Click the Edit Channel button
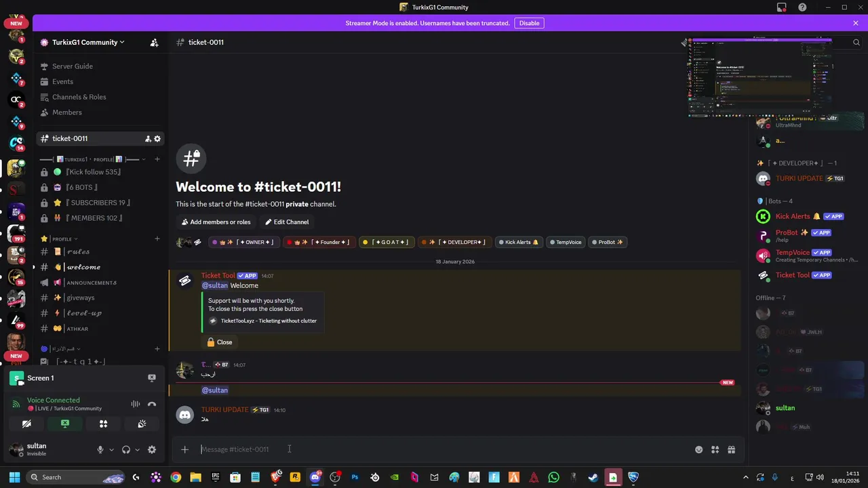This screenshot has height=488, width=868. [x=287, y=222]
